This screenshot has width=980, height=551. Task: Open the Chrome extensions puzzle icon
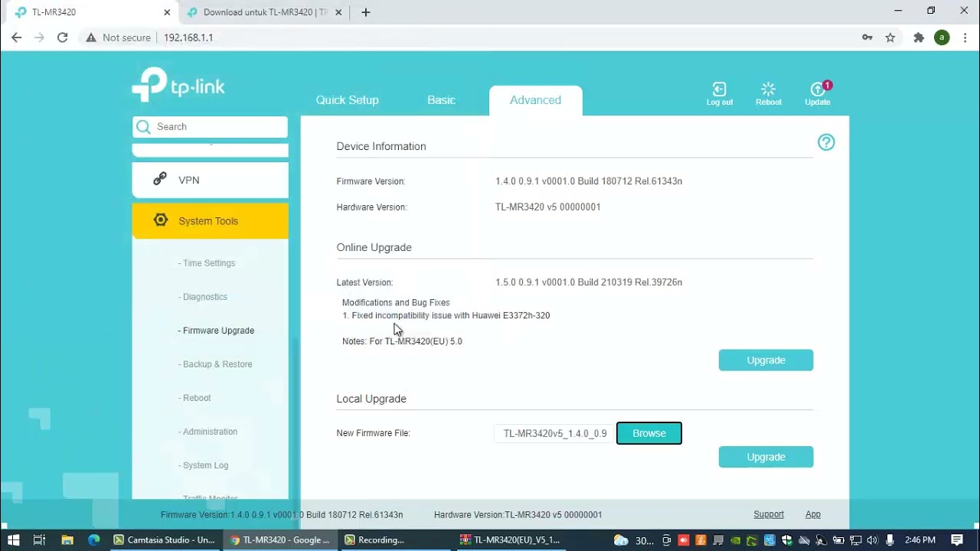point(919,37)
